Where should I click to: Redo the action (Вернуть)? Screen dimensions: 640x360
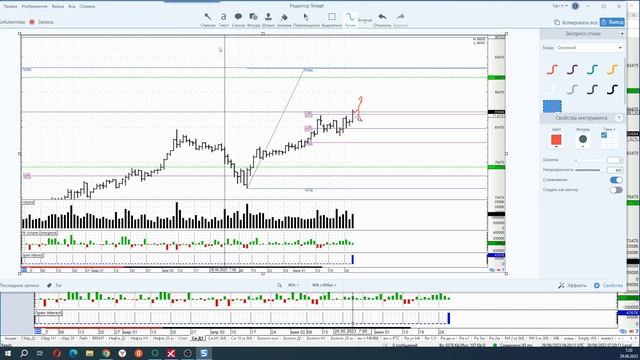coord(401,19)
